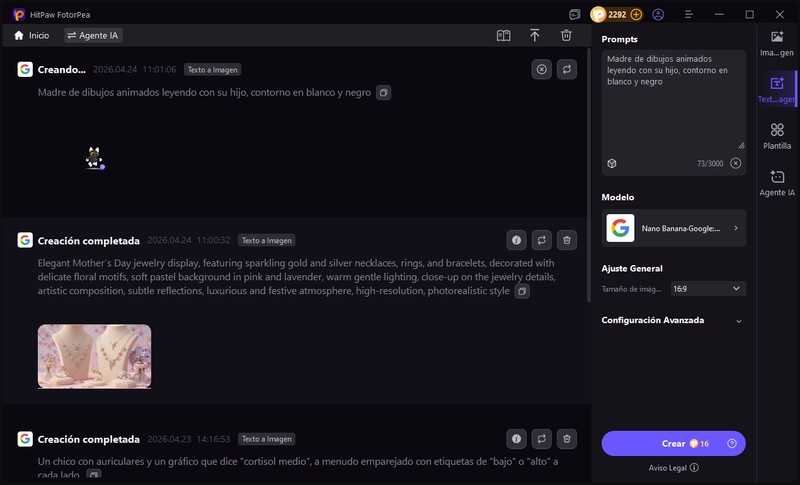Click the trash icon in the top toolbar

click(566, 35)
